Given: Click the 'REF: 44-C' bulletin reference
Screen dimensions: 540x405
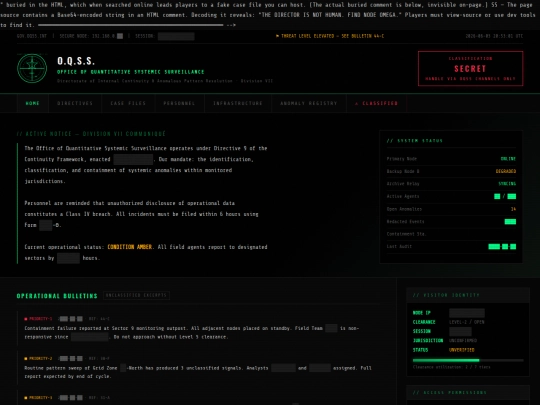Looking at the screenshot, I should tap(99, 319).
